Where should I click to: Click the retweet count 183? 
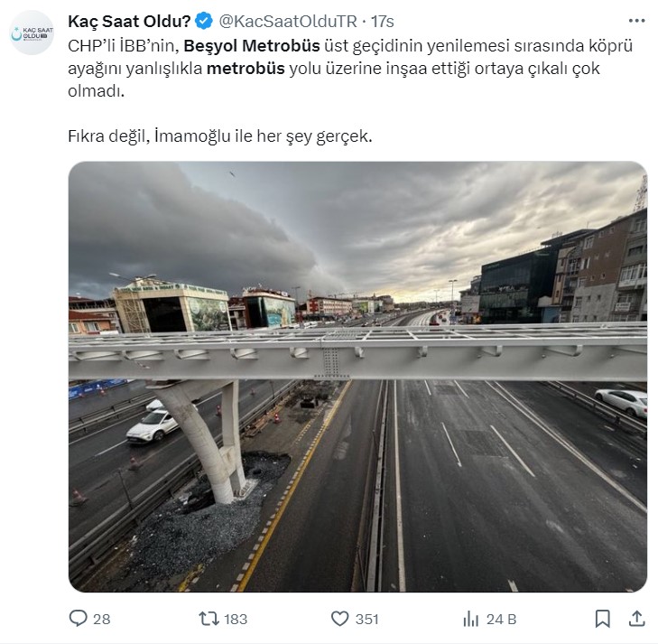click(x=236, y=620)
